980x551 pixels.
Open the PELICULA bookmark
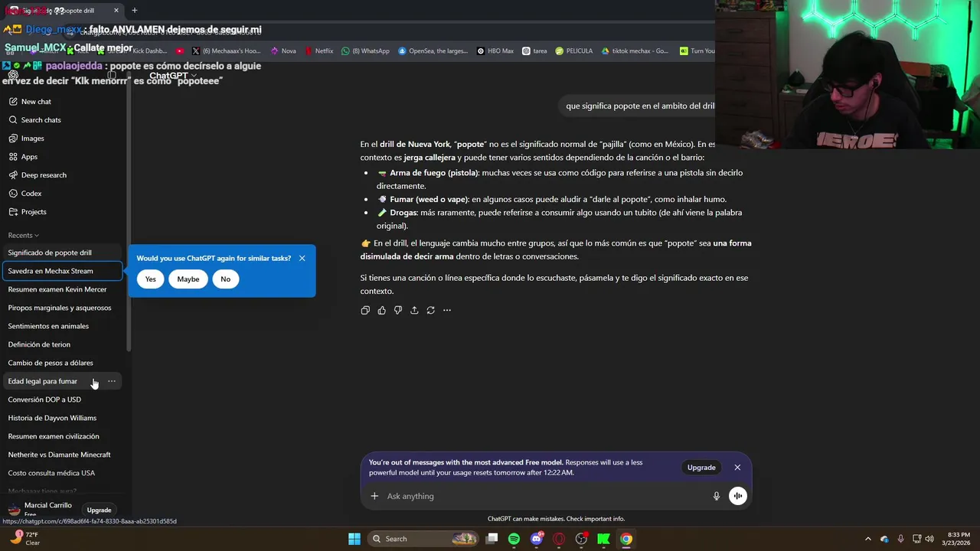574,51
